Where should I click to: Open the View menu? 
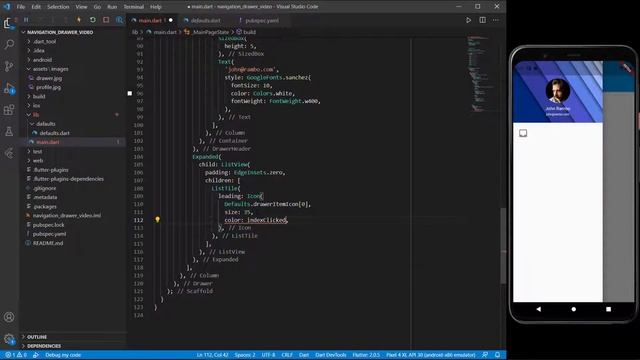click(x=81, y=7)
